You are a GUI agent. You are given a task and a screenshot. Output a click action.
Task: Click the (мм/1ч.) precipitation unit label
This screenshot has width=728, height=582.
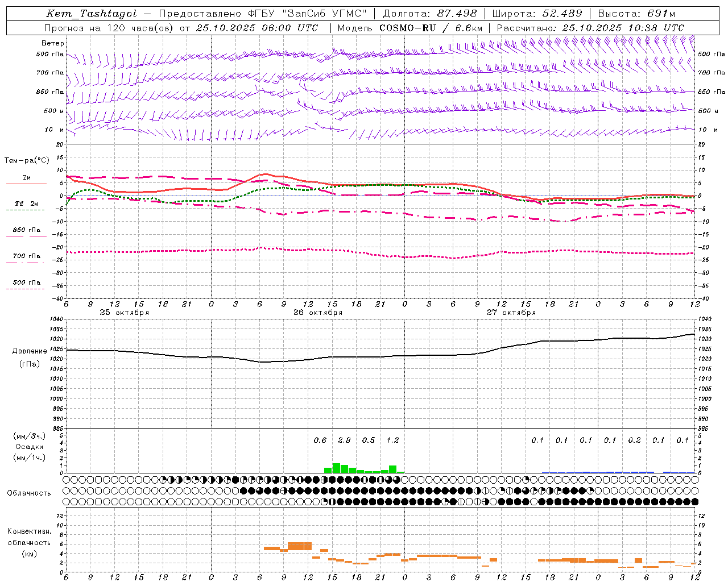30,458
